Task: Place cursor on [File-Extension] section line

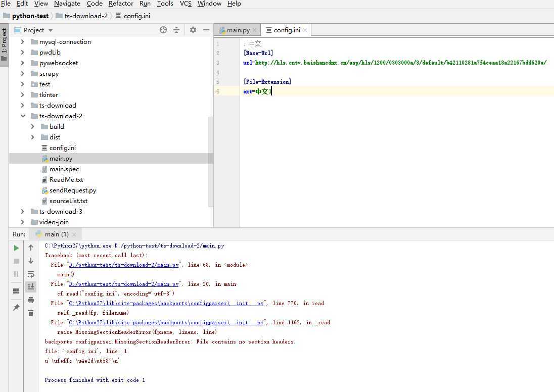Action: 267,81
